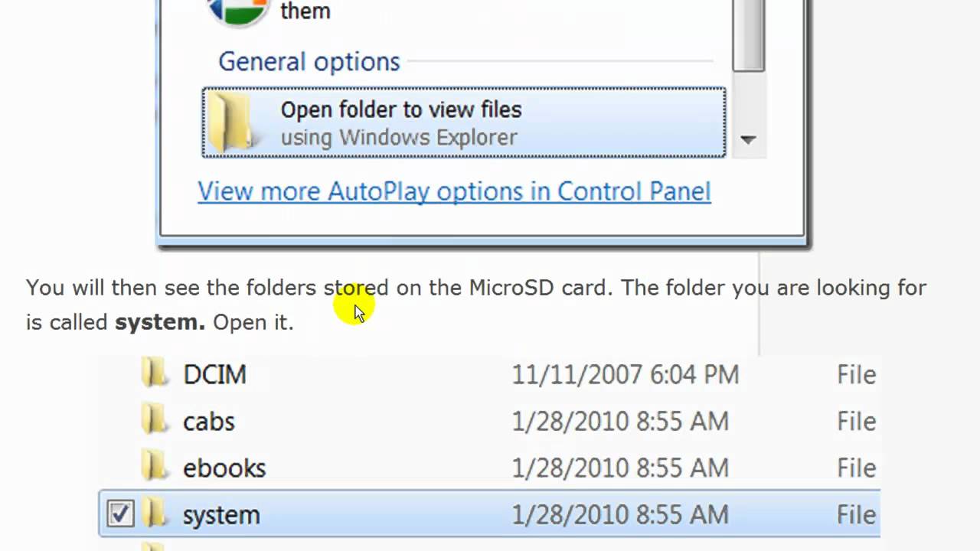The width and height of the screenshot is (980, 551).
Task: Click the AutoPlay list scroll-down arrow
Action: coord(748,140)
